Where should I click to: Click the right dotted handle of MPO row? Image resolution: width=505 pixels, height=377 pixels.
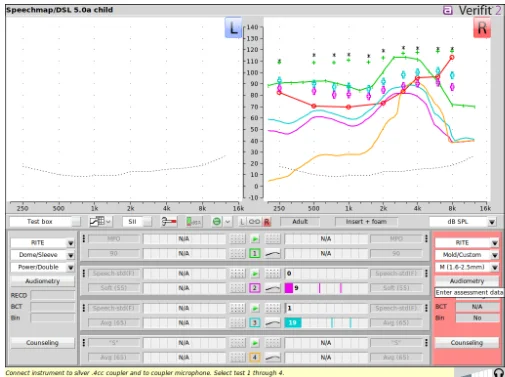click(x=426, y=239)
